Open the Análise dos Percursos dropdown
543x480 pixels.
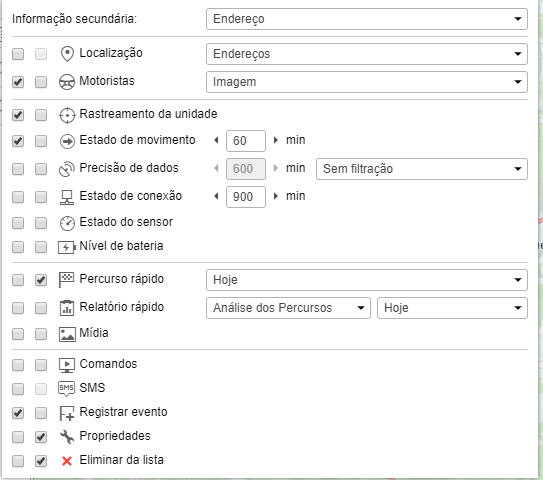click(x=288, y=308)
